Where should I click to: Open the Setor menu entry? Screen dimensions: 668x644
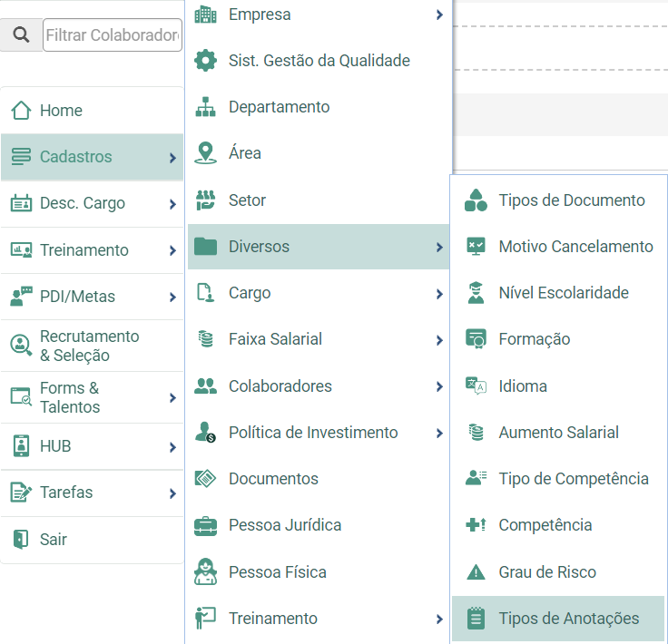click(x=319, y=200)
